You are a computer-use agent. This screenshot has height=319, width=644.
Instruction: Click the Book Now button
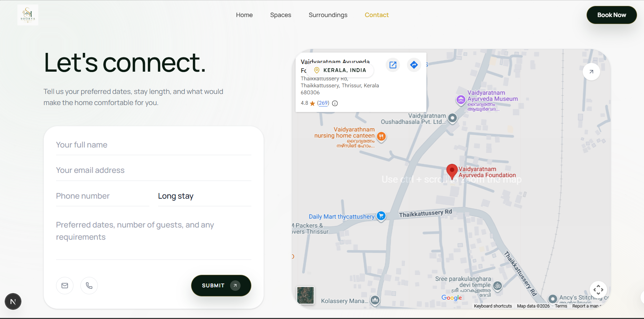[612, 15]
